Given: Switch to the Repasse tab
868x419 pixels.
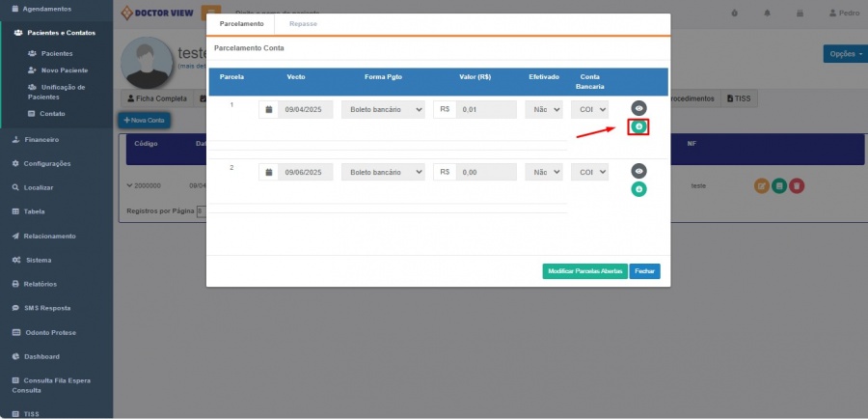Looking at the screenshot, I should [x=303, y=23].
